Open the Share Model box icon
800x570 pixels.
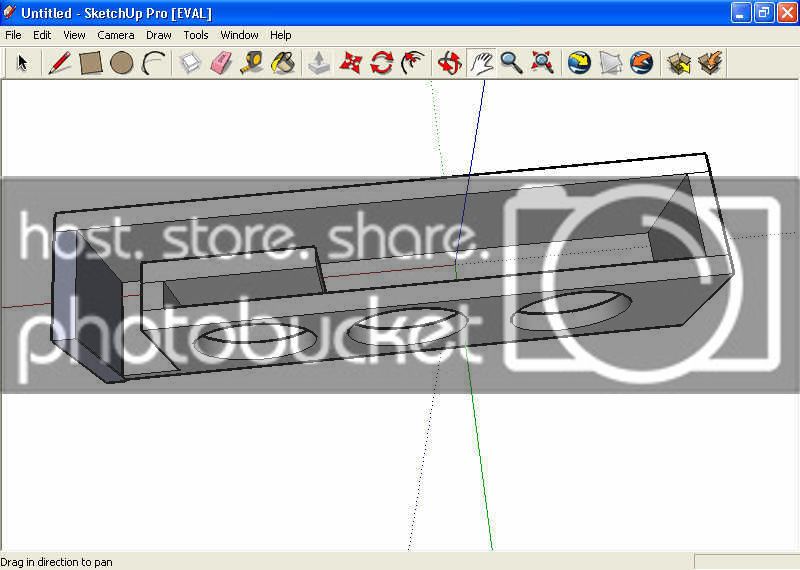click(710, 63)
